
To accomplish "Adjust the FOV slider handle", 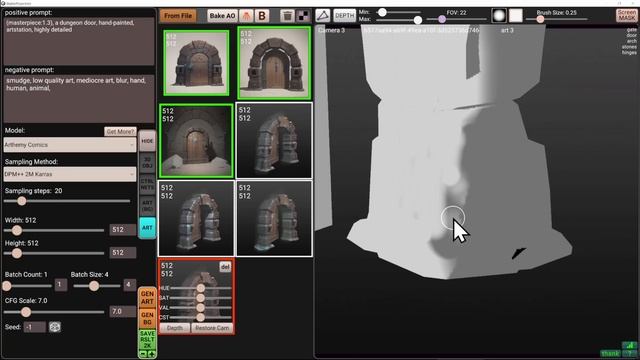I will click(x=442, y=19).
